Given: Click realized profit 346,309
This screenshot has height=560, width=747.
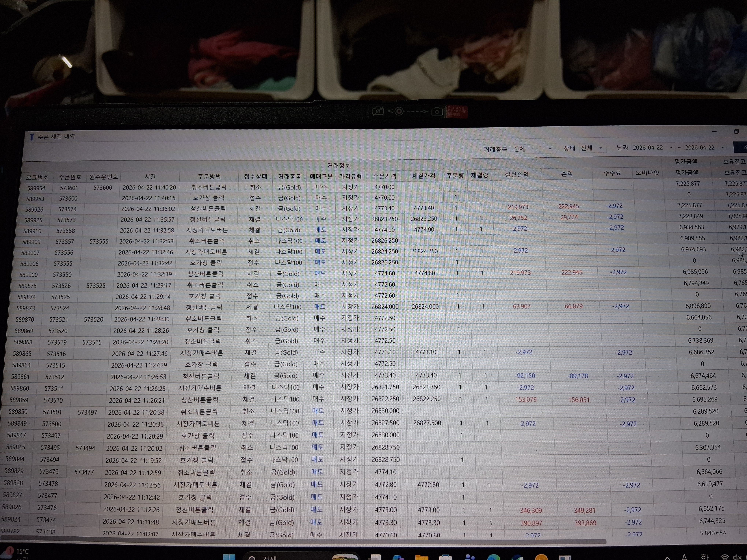Looking at the screenshot, I should point(531,510).
